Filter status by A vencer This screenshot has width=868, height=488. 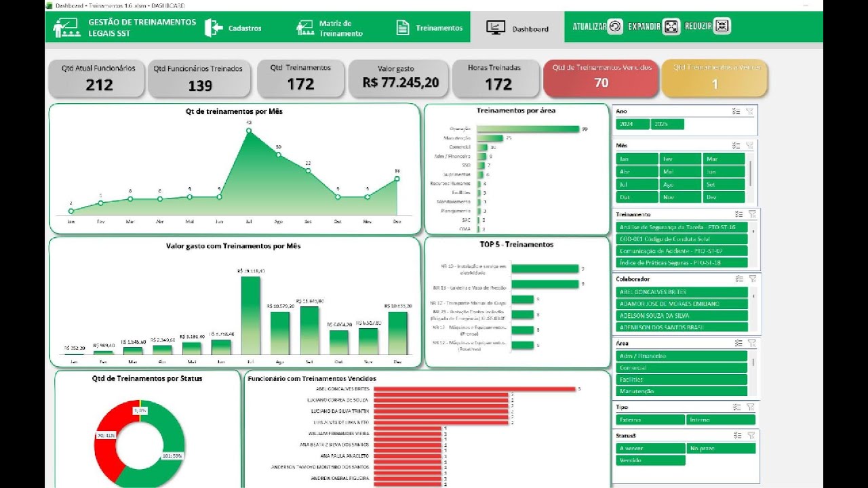click(650, 448)
